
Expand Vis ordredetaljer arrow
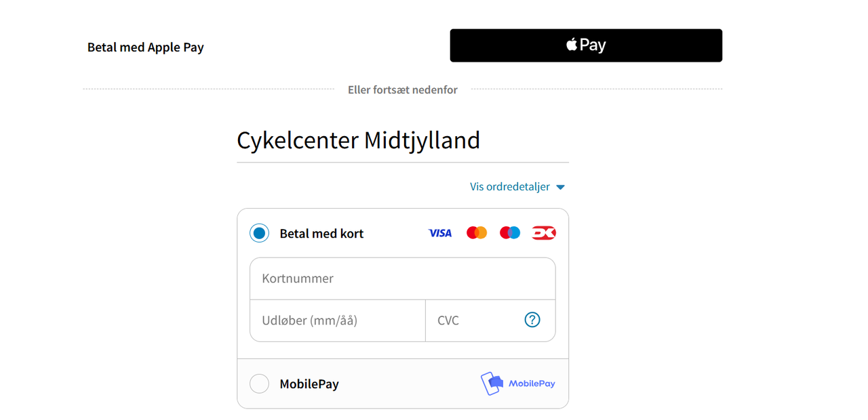560,187
